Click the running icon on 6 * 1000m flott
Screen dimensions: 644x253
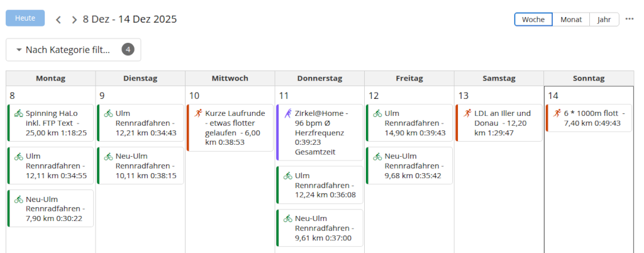coord(557,114)
